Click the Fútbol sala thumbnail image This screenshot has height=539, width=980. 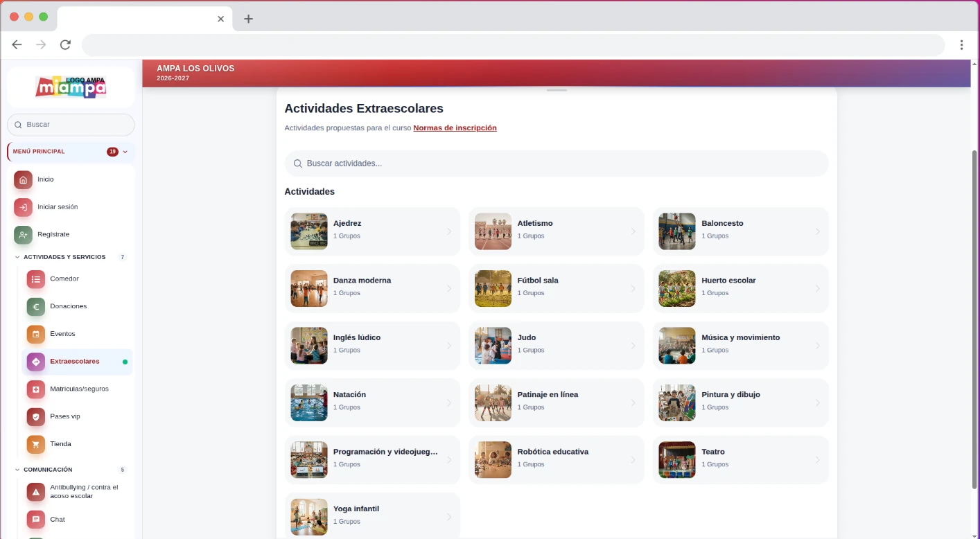click(x=493, y=288)
